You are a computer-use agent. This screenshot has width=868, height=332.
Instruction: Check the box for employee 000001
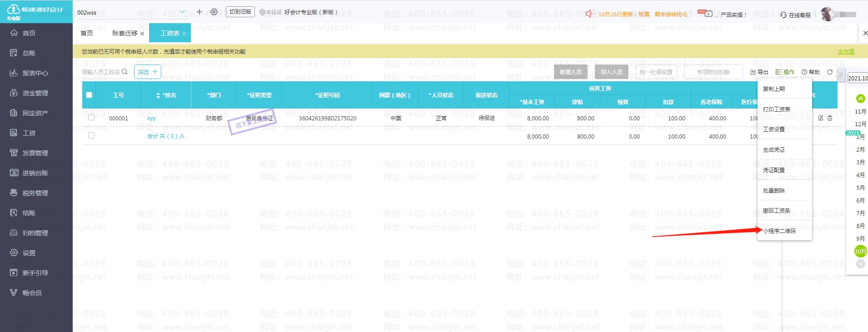[91, 117]
